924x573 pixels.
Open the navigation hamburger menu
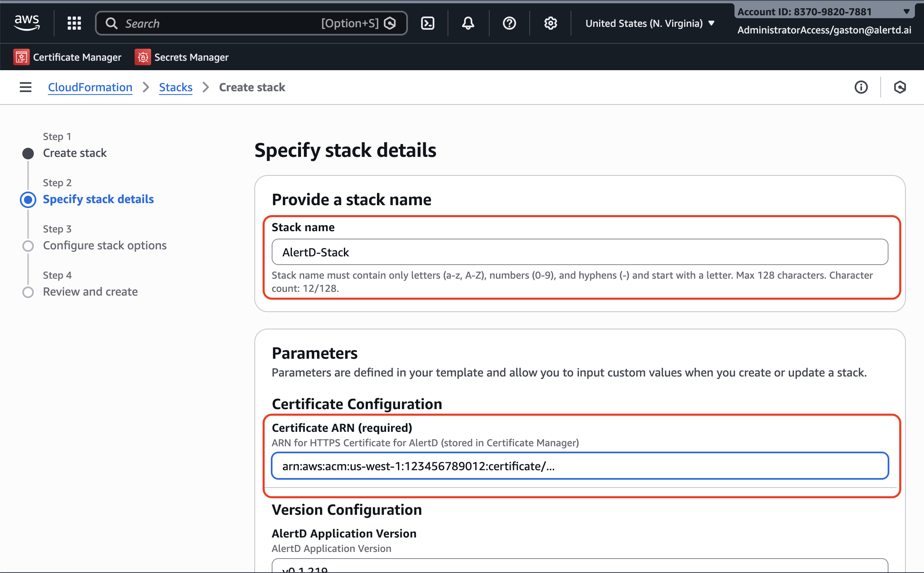(25, 87)
